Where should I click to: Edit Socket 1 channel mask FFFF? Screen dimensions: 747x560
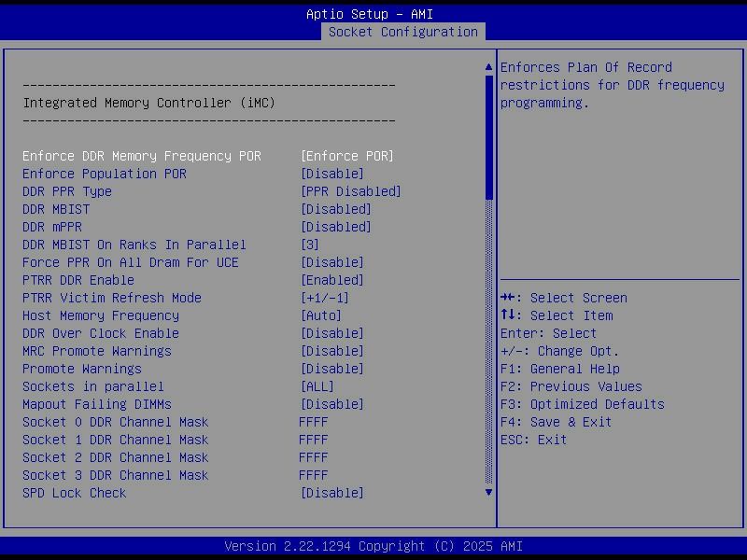tap(314, 440)
